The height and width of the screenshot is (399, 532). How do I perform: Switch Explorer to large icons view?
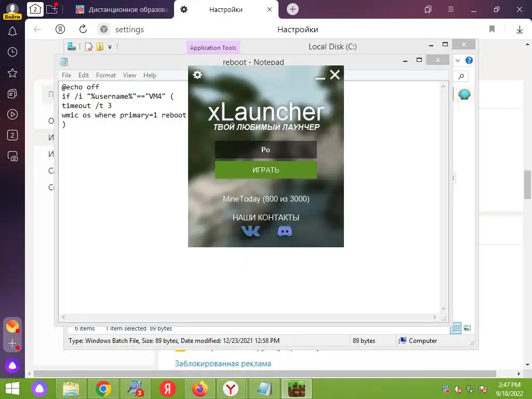click(467, 328)
